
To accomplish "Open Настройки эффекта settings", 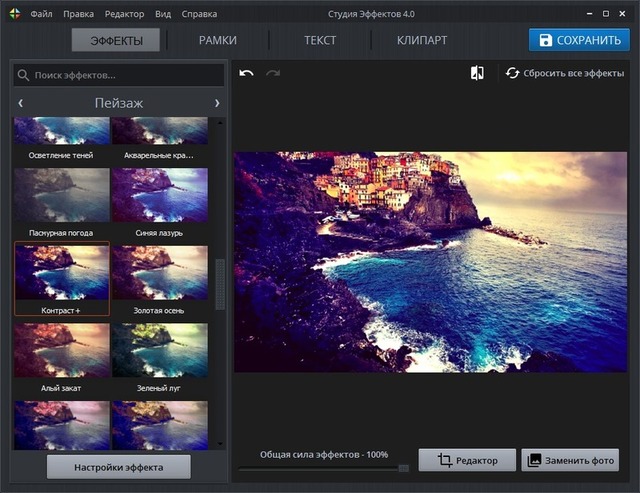I will coord(118,467).
